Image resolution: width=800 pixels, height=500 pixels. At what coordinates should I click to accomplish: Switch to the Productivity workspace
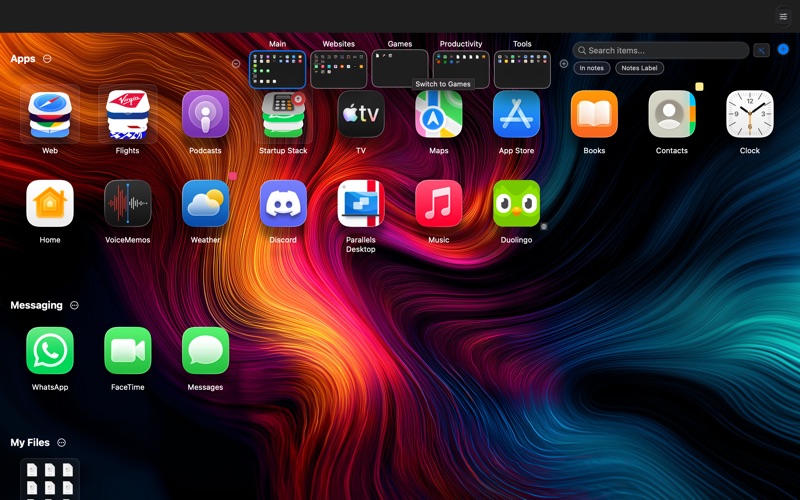click(461, 69)
